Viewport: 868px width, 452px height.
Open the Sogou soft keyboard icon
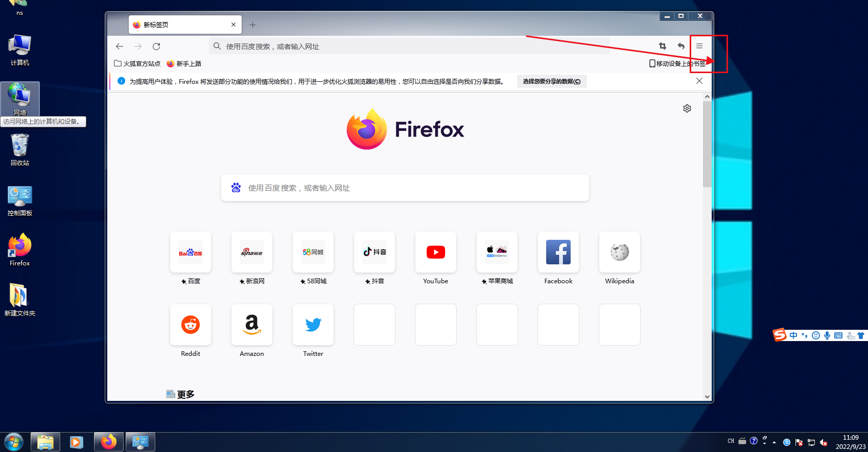(838, 335)
